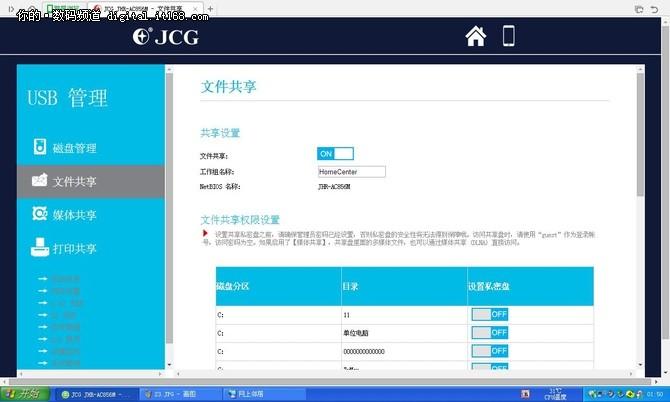The image size is (670, 402).
Task: Click the sidebar scrollbar down arrow
Action: (x=169, y=365)
